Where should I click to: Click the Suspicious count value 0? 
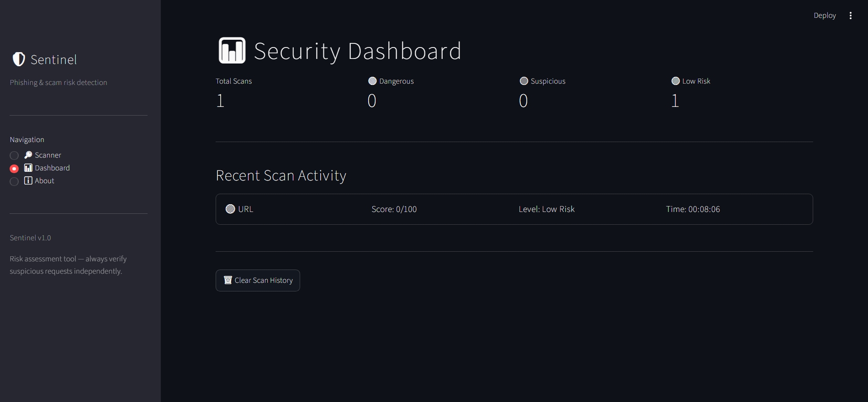(x=524, y=100)
